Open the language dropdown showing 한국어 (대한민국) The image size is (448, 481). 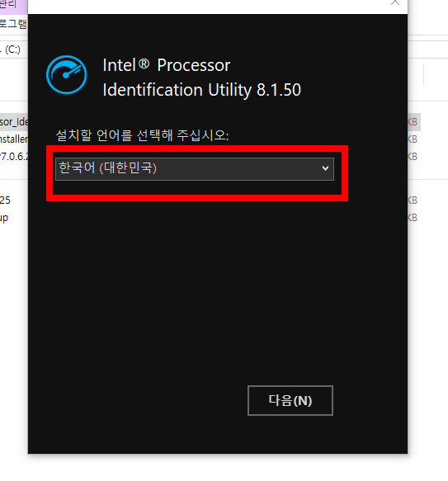[195, 169]
